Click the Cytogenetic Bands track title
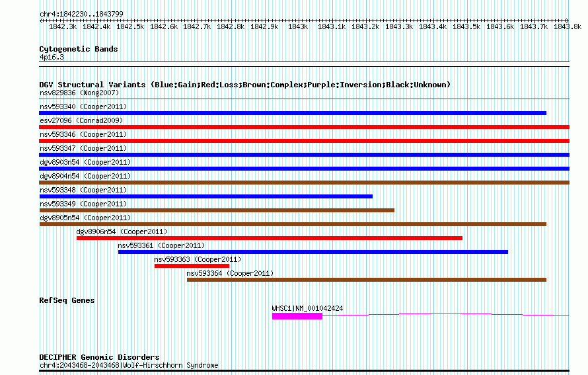588x375 pixels. click(79, 49)
